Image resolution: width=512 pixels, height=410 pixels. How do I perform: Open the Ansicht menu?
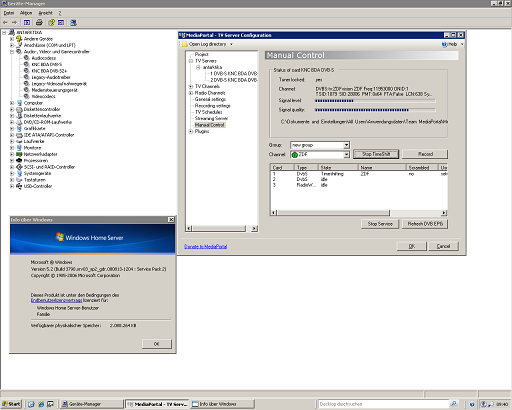tap(46, 13)
